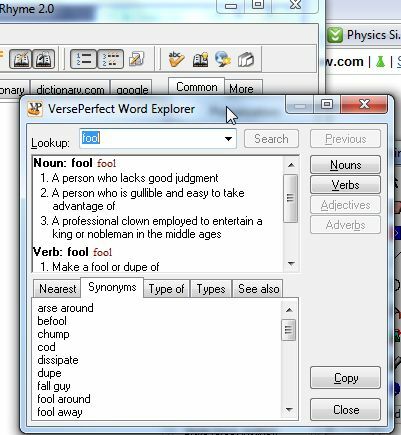Viewport: 401px width, 435px height.
Task: Open the See also tab
Action: [x=258, y=289]
